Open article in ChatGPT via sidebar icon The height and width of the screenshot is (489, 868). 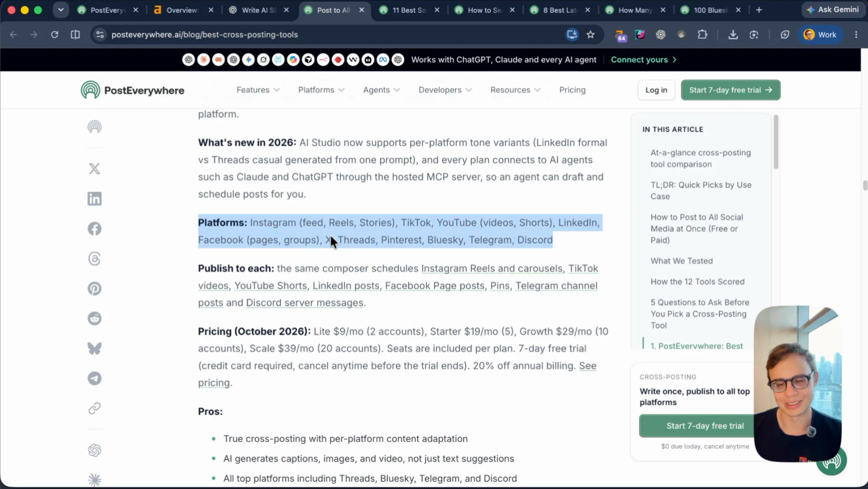point(94,451)
